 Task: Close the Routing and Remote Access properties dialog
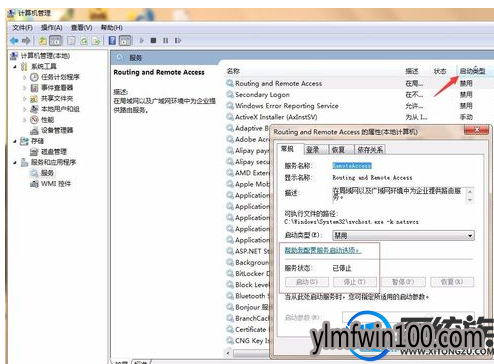click(476, 130)
